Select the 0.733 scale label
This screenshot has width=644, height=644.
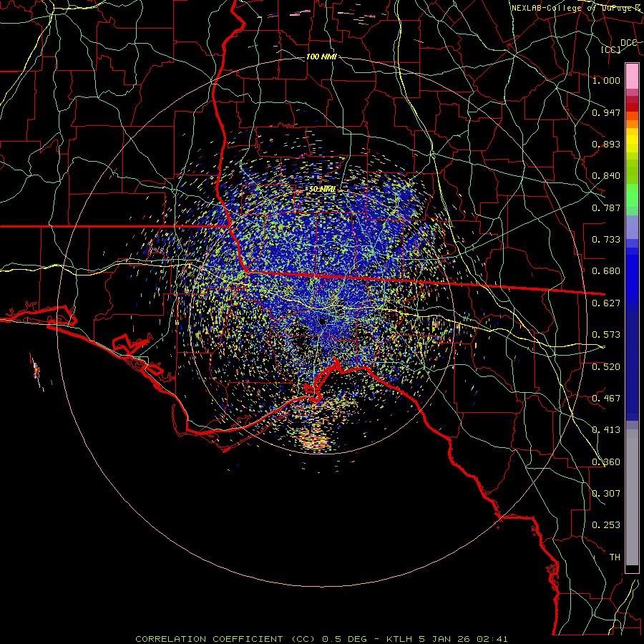(x=606, y=240)
